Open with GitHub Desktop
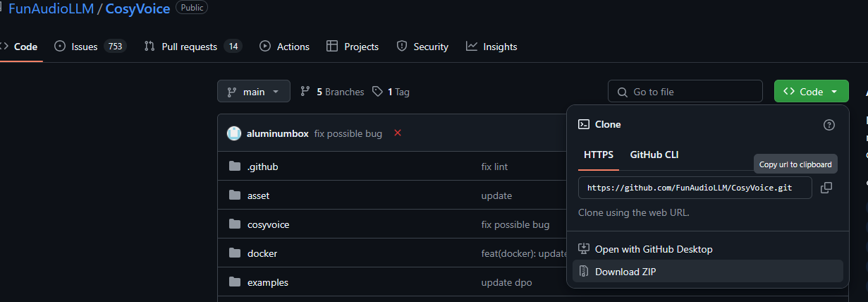Viewport: 868px width, 302px height. click(x=708, y=249)
